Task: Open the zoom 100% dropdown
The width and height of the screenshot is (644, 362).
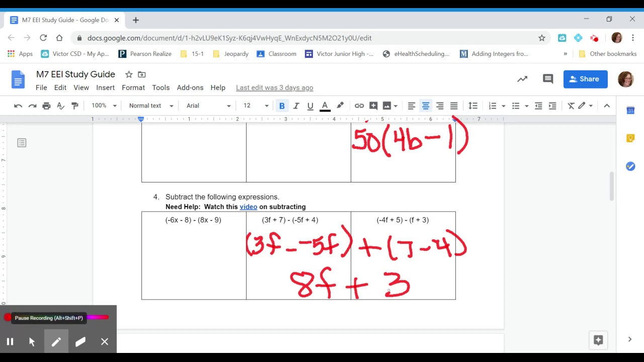Action: (x=104, y=106)
